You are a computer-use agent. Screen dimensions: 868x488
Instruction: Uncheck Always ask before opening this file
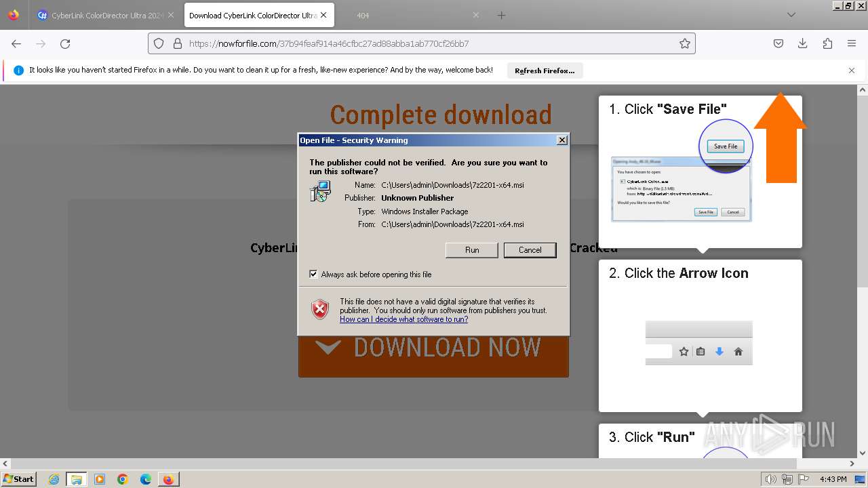313,274
